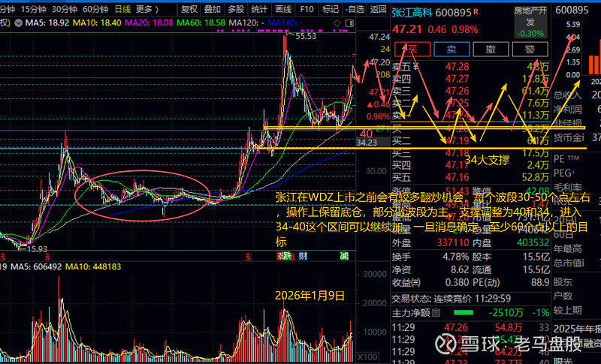Click the 换手 rate 4.78%
The image size is (601, 364).
456,257
